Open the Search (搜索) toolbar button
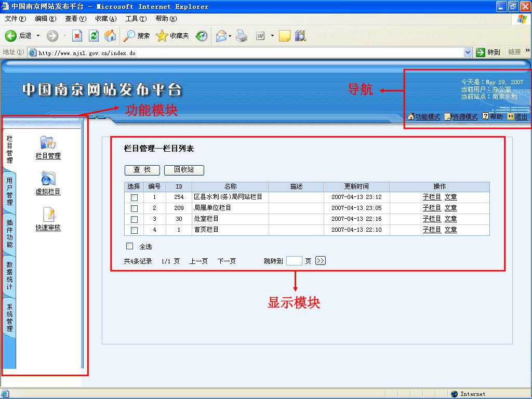Image resolution: width=532 pixels, height=399 pixels. pos(136,36)
